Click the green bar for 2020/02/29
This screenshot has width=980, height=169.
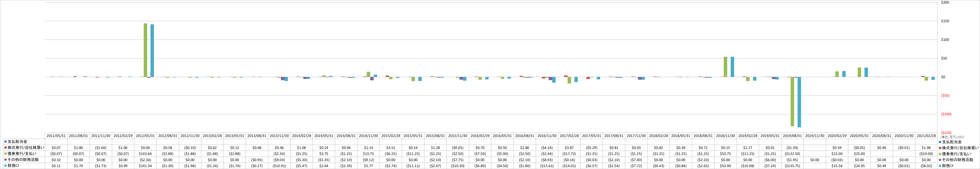coord(837,74)
